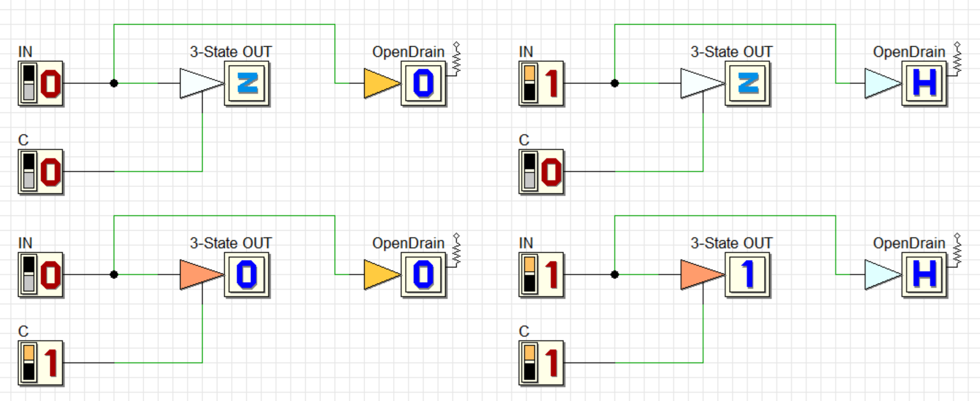This screenshot has width=980, height=401.
Task: Click the wire junction dot in the top-left circuit
Action: [x=114, y=83]
